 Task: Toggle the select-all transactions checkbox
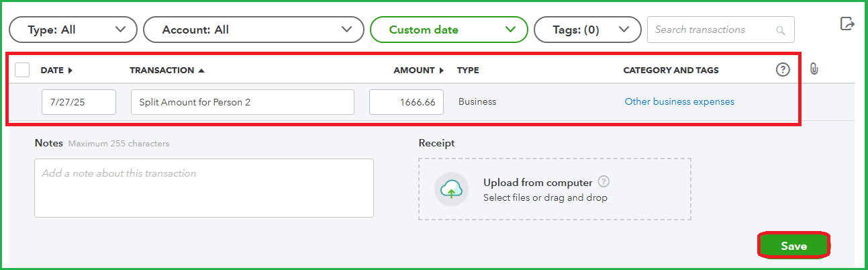click(x=22, y=70)
